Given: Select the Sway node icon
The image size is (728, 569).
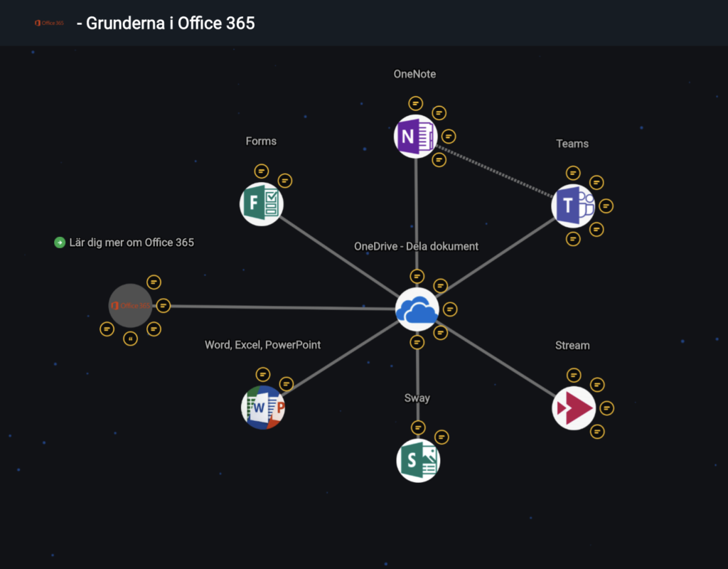Looking at the screenshot, I should (x=418, y=460).
